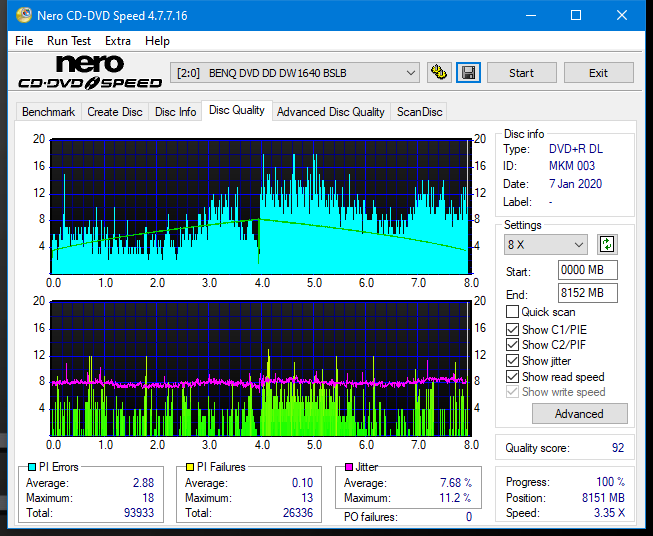Minimize the Nero CD-DVD Speed window
Image resolution: width=653 pixels, height=536 pixels.
[x=531, y=15]
